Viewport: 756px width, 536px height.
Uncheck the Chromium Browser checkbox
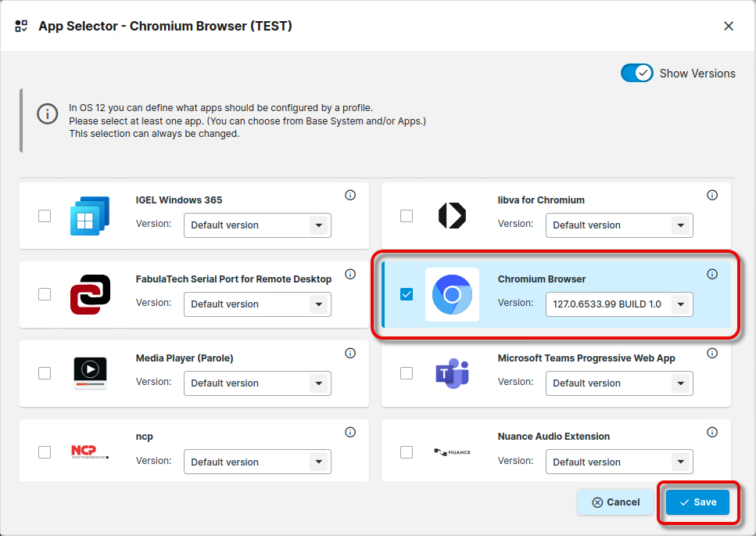(407, 294)
